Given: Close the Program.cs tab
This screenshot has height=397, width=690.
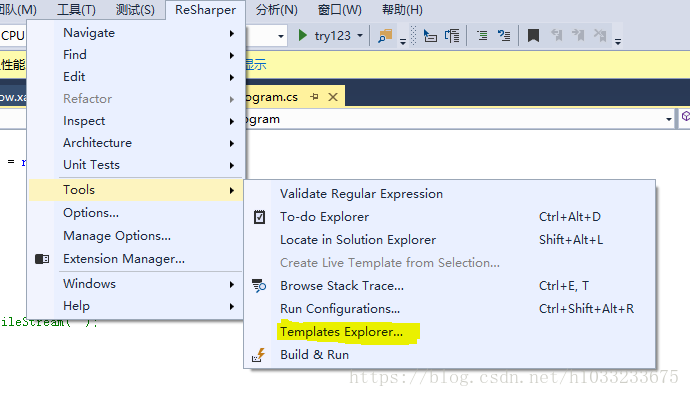Looking at the screenshot, I should (333, 97).
